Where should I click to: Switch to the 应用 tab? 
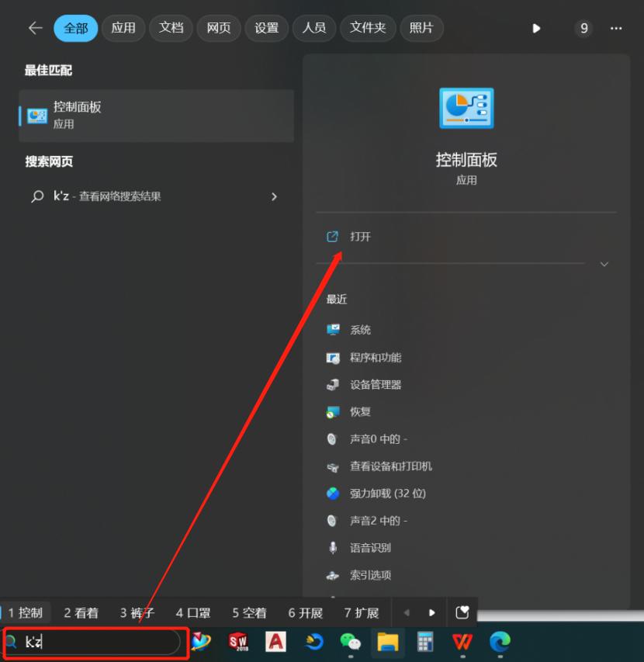[123, 28]
